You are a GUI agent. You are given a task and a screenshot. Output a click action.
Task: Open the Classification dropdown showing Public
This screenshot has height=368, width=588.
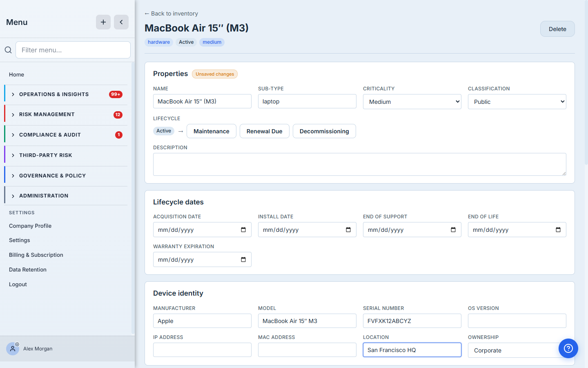[x=517, y=102]
